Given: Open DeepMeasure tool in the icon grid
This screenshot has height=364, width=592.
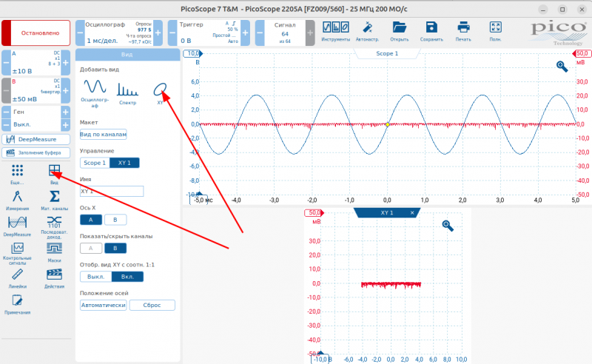Looking at the screenshot, I should (x=17, y=226).
